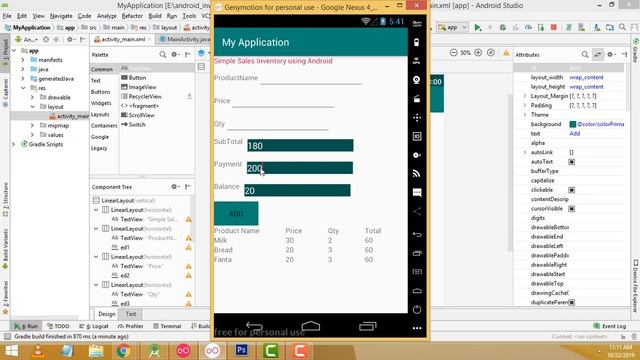Screen dimensions: 640x360
Task: Open VLC from the taskbar
Action: [x=38, y=350]
